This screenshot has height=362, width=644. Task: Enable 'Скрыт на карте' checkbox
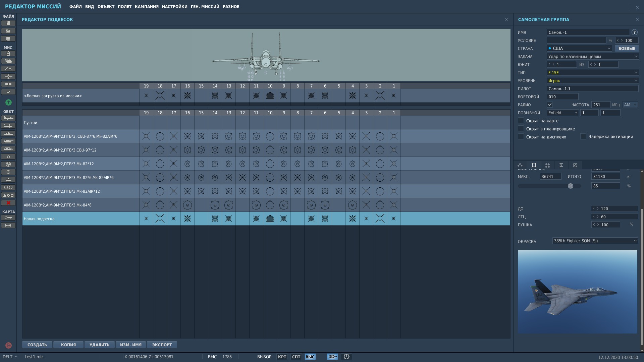tap(521, 121)
